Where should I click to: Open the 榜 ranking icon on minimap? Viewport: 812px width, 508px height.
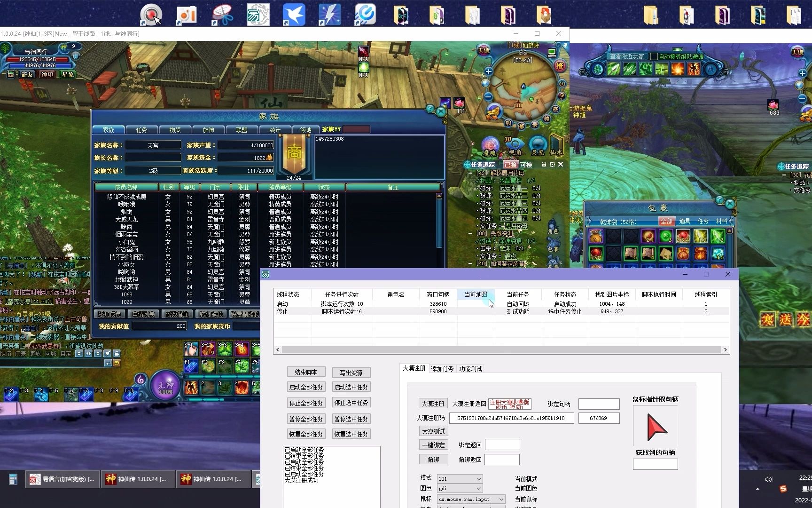tap(555, 109)
